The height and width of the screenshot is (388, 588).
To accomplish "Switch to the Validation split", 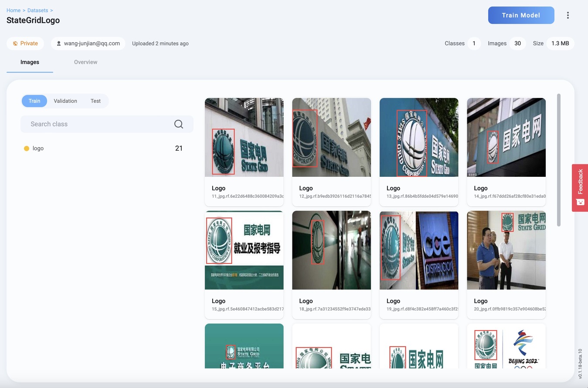I will pyautogui.click(x=65, y=101).
